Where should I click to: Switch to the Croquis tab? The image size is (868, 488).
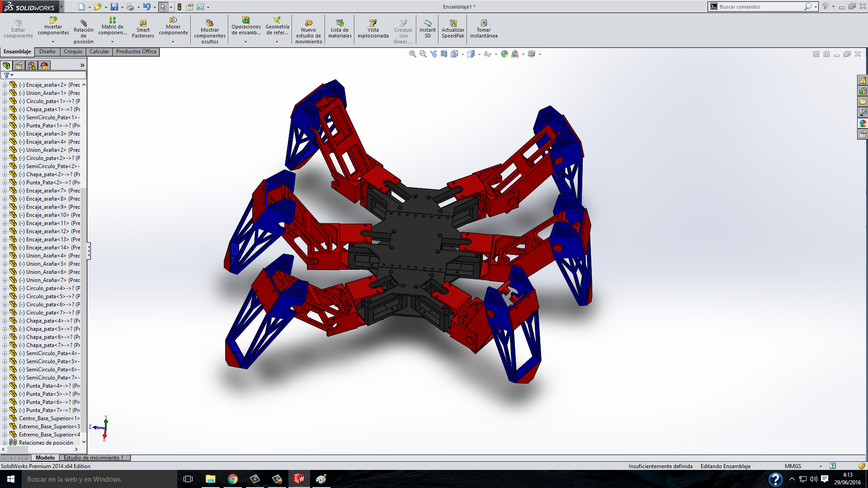tap(73, 52)
